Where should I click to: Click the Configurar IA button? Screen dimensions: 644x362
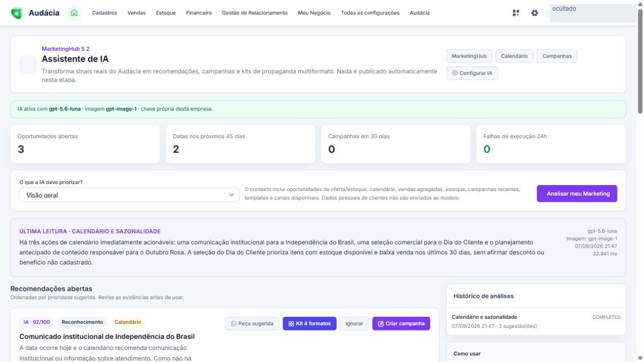pyautogui.click(x=472, y=73)
